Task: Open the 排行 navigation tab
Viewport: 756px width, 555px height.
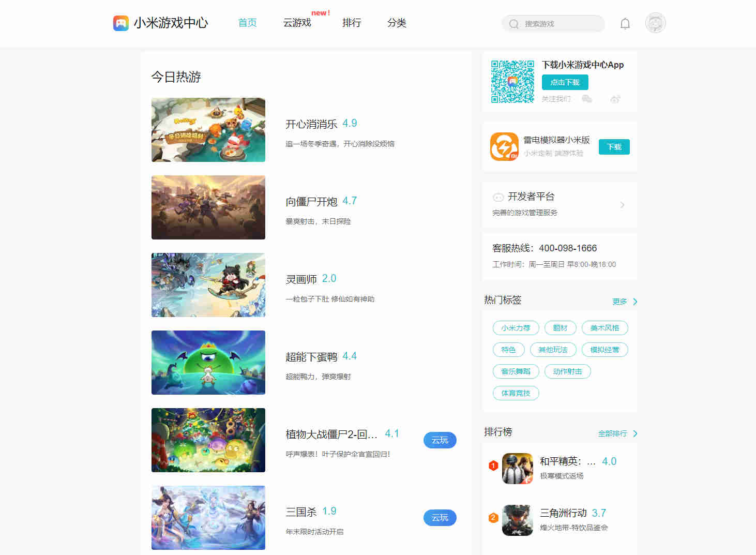Action: click(x=352, y=23)
